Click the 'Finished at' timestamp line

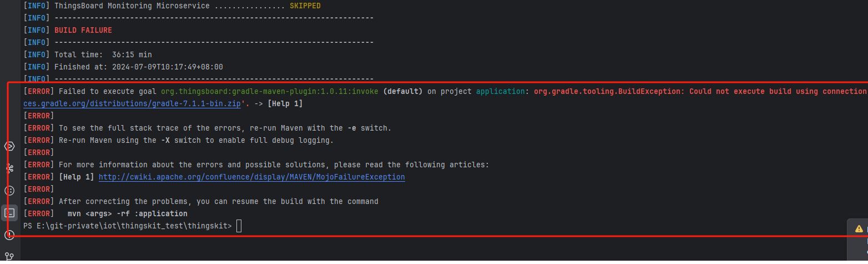coord(138,67)
